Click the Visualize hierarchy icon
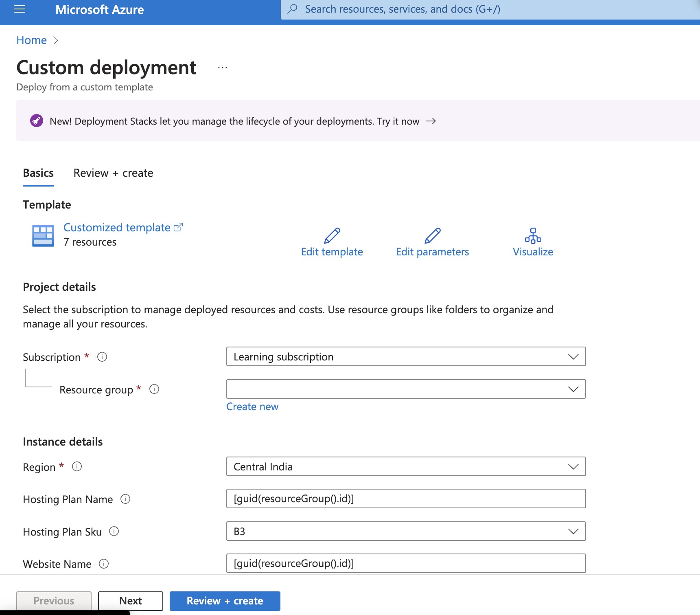 tap(533, 235)
